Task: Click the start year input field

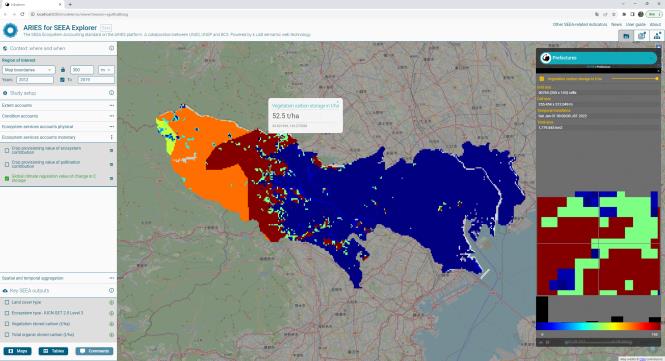Action: [35, 80]
